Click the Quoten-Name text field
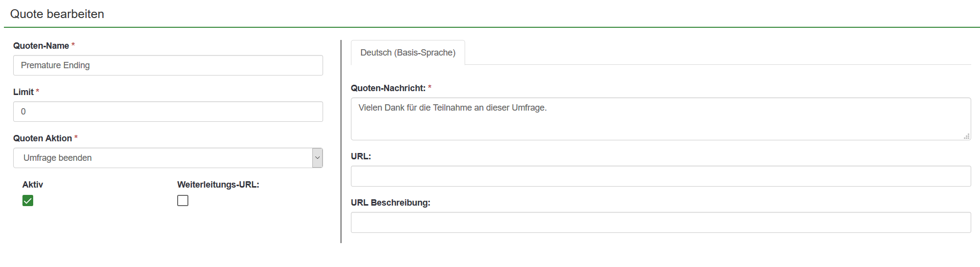980x267 pixels. pyautogui.click(x=168, y=65)
